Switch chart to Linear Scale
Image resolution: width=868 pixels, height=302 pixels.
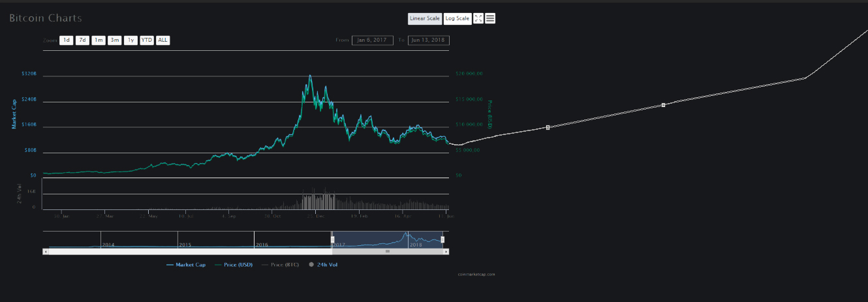[x=425, y=18]
